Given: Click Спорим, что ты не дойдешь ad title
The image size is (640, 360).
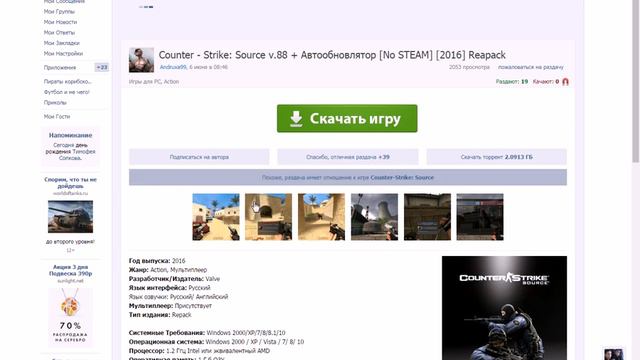Looking at the screenshot, I should tap(70, 182).
